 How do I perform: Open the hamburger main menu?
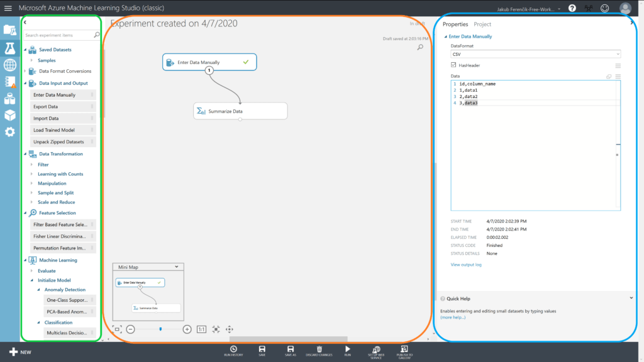point(8,8)
